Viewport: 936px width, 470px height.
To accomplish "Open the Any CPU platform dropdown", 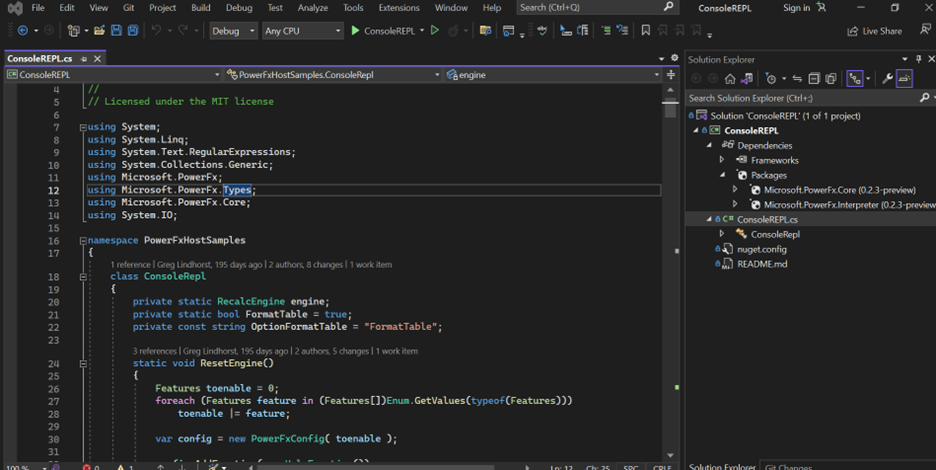I will pyautogui.click(x=303, y=30).
